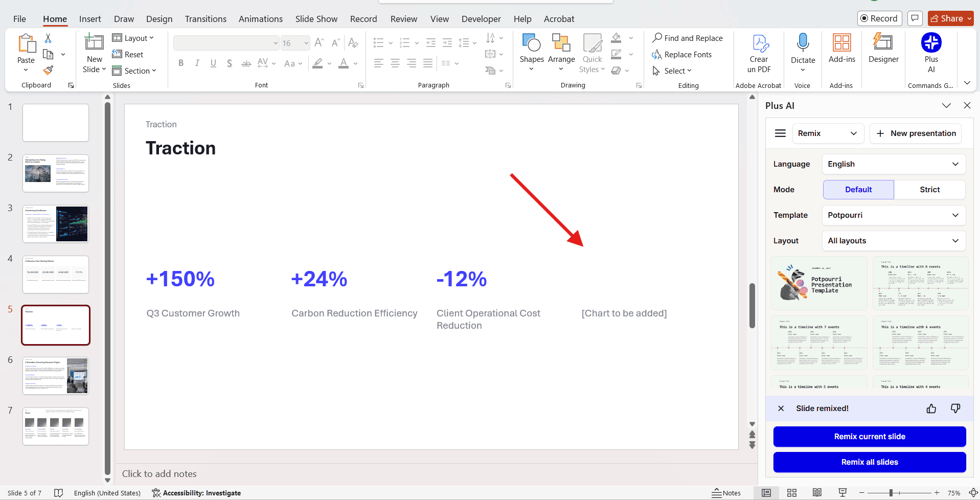The width and height of the screenshot is (980, 500).
Task: Open Find and Replace
Action: (x=688, y=38)
